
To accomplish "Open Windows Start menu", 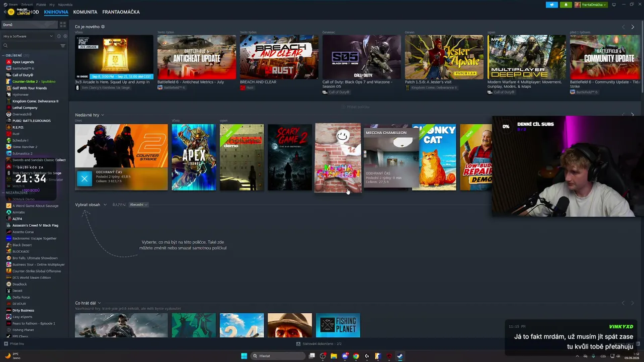I will (x=244, y=356).
